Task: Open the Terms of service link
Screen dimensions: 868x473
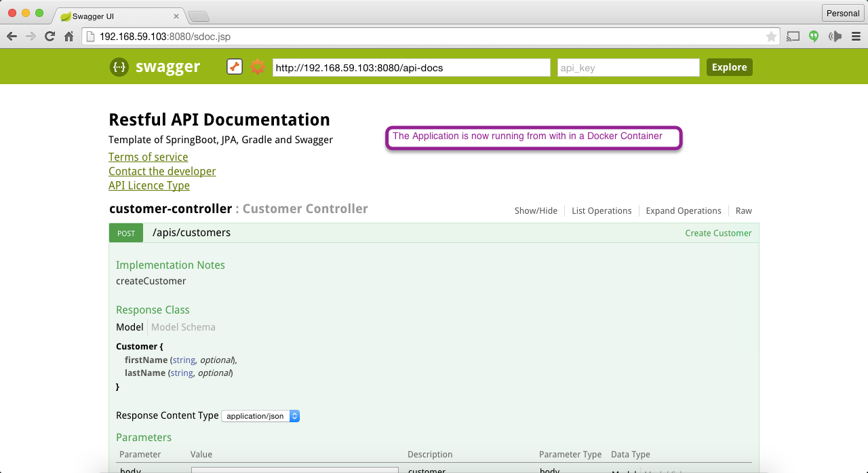Action: tap(148, 157)
